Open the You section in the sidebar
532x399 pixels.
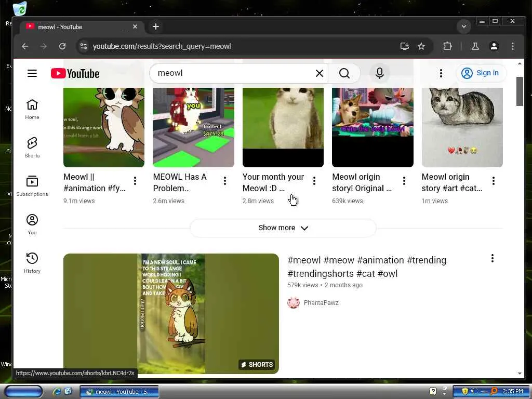point(32,224)
